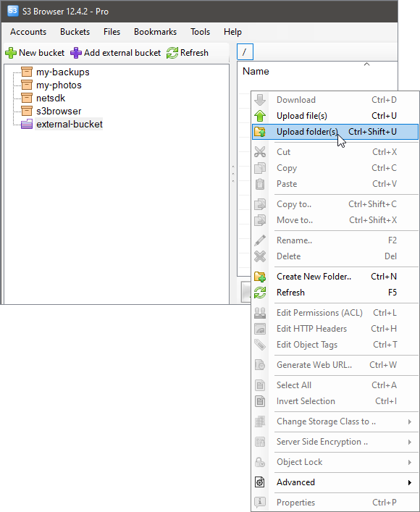
Task: Click the Paste clipboard icon
Action: 260,184
